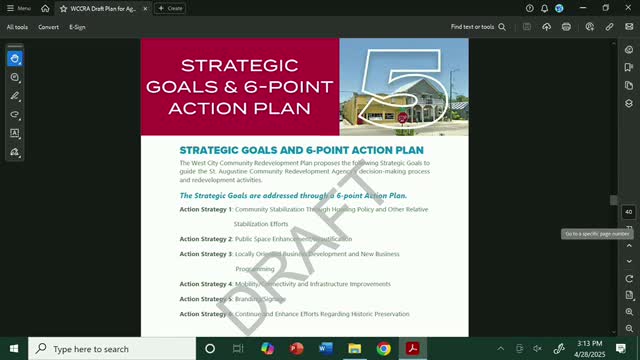Pick the Select tool in quick toolbar
The height and width of the screenshot is (360, 640).
point(15,59)
